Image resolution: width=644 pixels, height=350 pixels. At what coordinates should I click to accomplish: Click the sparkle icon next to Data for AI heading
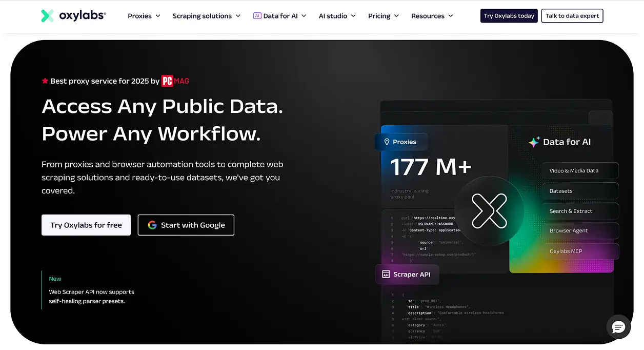click(x=534, y=142)
